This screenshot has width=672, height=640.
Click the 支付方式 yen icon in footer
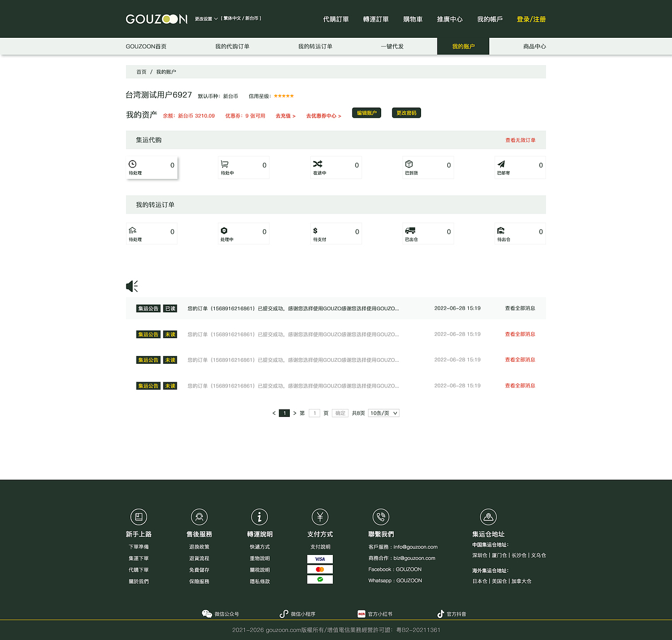(x=320, y=517)
